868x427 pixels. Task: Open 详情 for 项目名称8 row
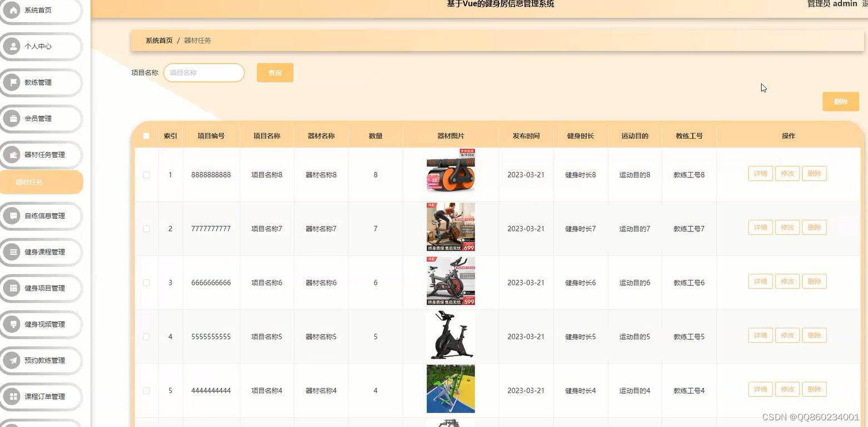761,174
